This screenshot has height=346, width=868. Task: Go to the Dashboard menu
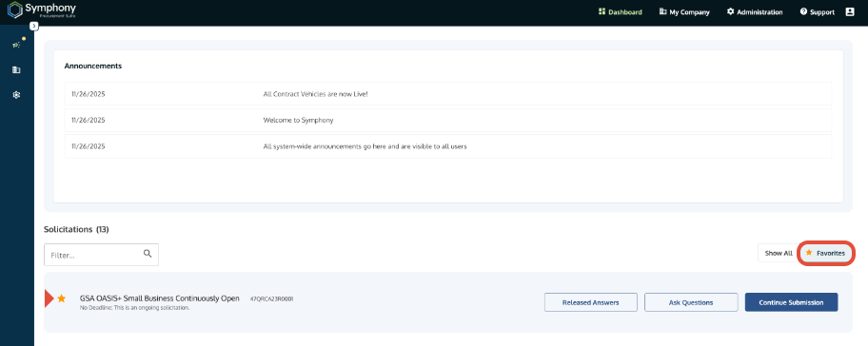(x=620, y=12)
